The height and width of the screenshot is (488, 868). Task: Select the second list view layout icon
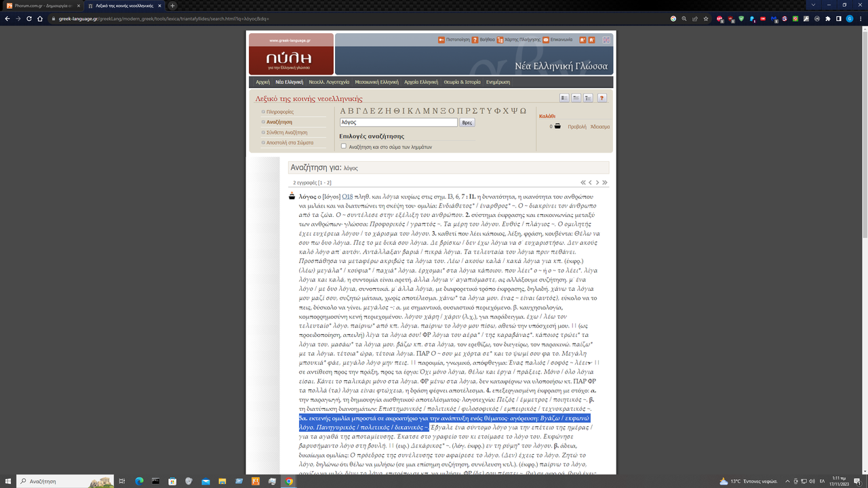pos(576,98)
